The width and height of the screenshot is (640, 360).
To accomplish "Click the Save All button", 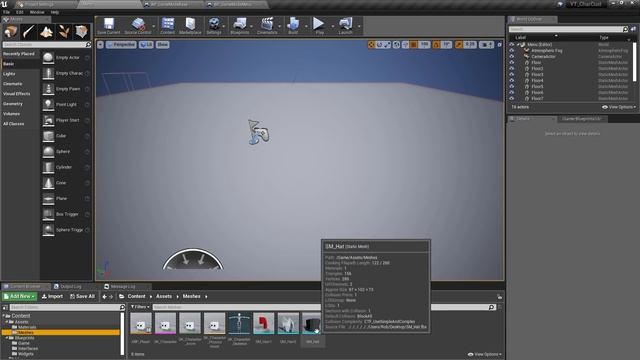I will [82, 296].
